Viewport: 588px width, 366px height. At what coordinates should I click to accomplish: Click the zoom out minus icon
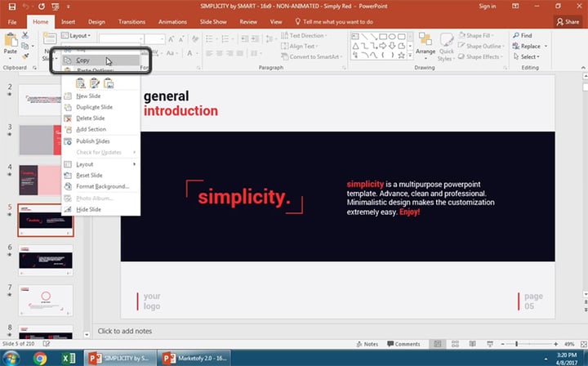(x=502, y=344)
